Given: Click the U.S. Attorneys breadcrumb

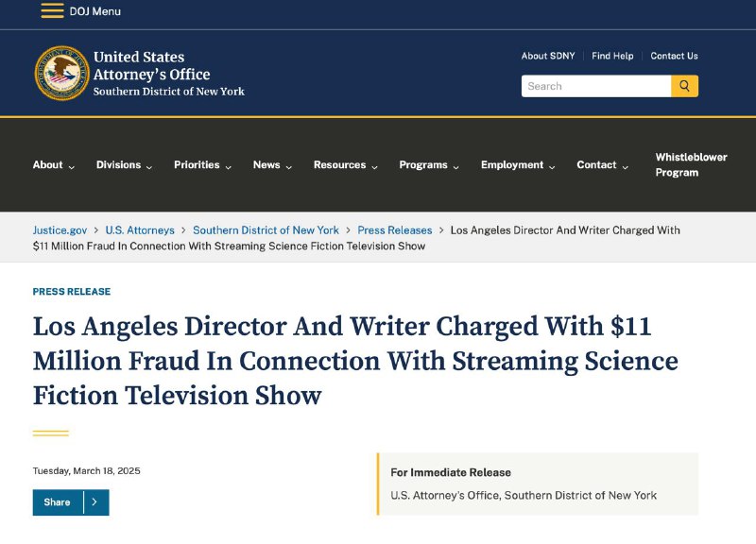Looking at the screenshot, I should pyautogui.click(x=140, y=229).
